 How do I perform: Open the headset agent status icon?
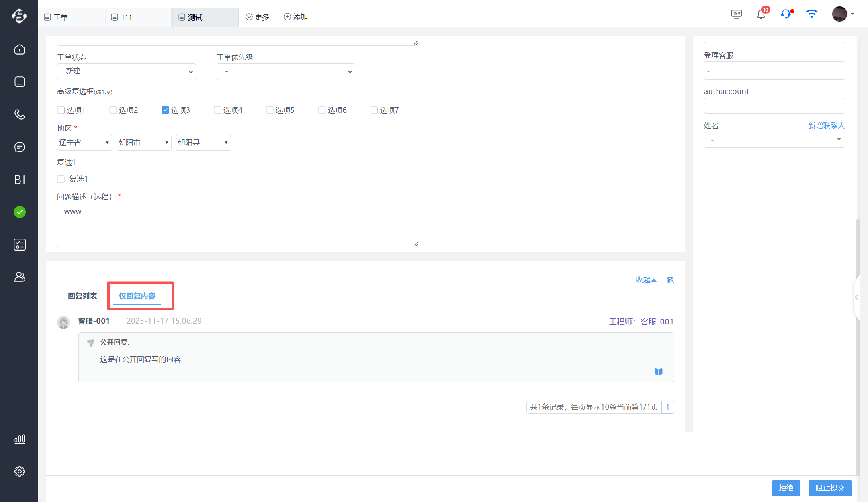[786, 14]
